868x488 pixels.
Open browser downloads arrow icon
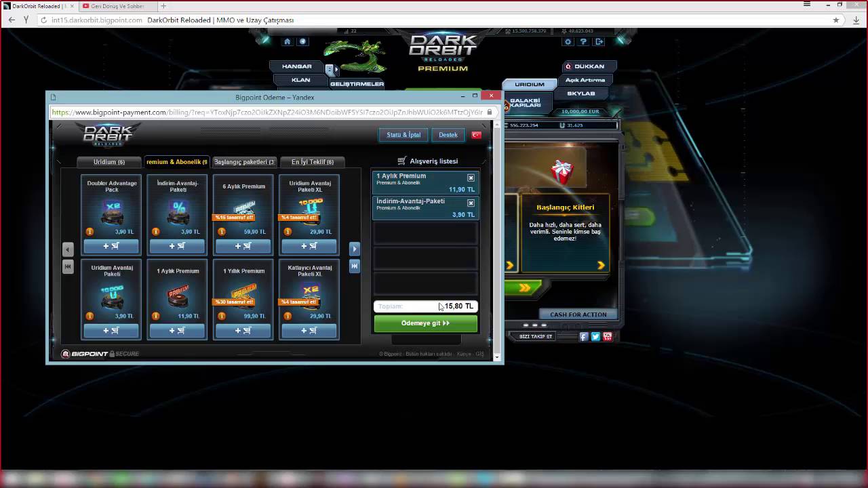856,20
